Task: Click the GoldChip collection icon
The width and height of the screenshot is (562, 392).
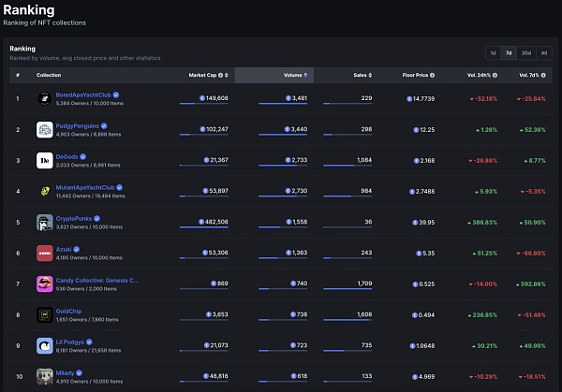Action: [x=45, y=314]
